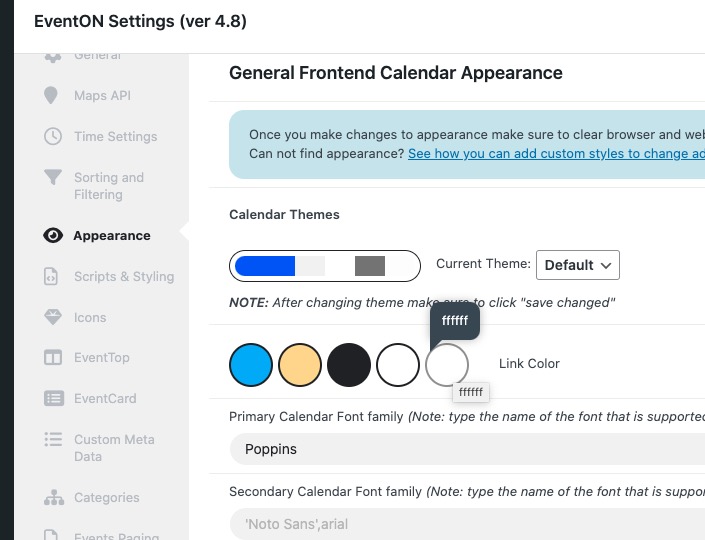Click the Icons diamond icon
The image size is (705, 540).
(x=53, y=317)
